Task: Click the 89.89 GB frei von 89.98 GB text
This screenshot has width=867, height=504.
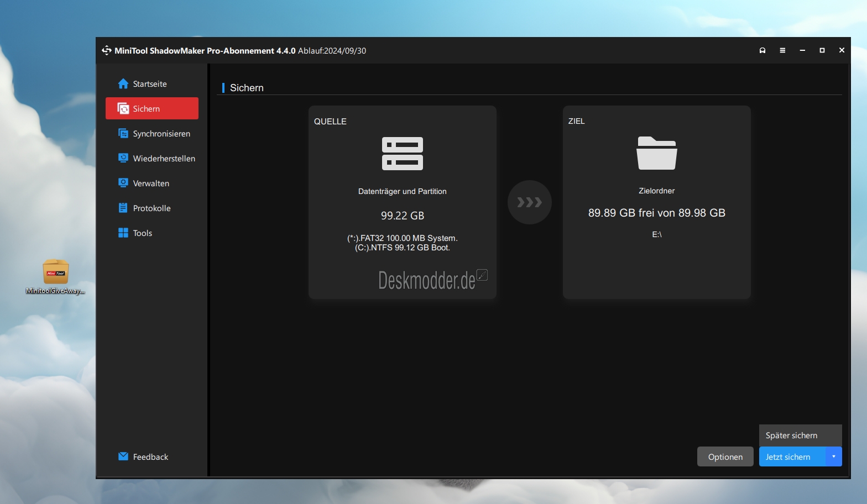Action: [x=657, y=213]
